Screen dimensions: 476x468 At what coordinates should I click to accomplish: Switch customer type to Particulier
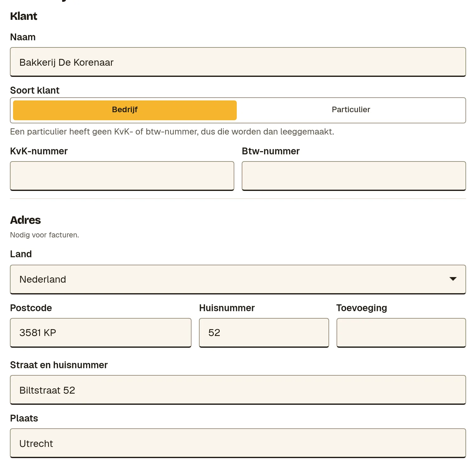pyautogui.click(x=351, y=110)
